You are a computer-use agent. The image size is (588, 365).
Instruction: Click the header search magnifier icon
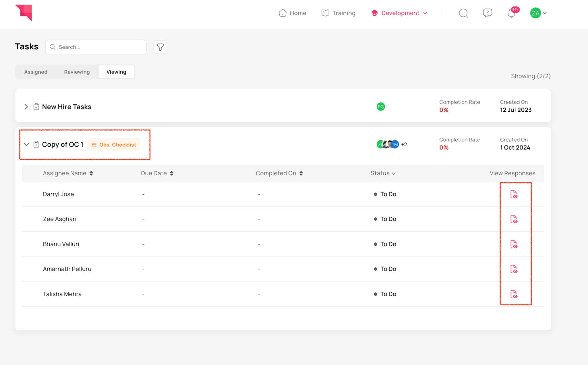click(463, 13)
